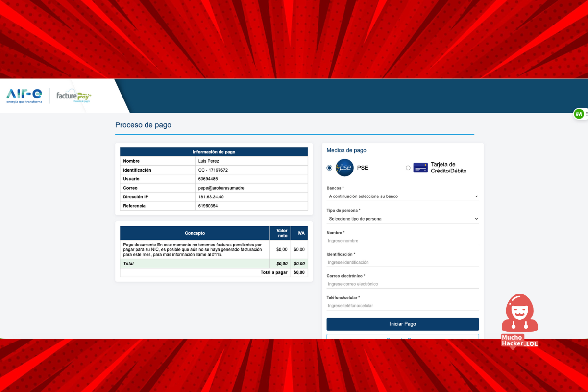Click into the Correo electrónico field
Image resolution: width=588 pixels, height=392 pixels.
click(x=403, y=284)
